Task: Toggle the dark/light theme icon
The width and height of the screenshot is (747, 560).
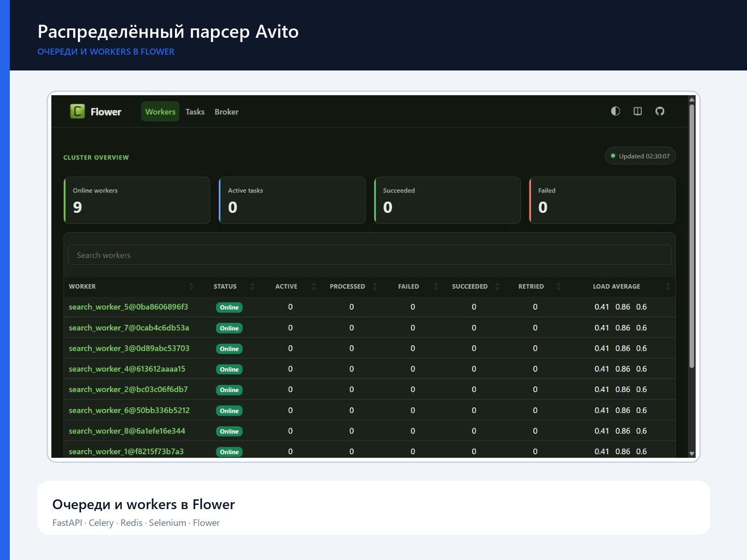Action: point(615,111)
